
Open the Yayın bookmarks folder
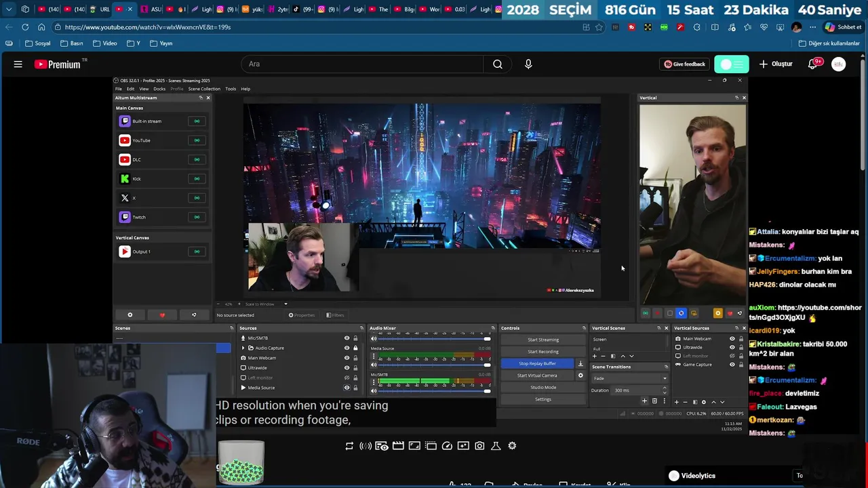(x=161, y=43)
